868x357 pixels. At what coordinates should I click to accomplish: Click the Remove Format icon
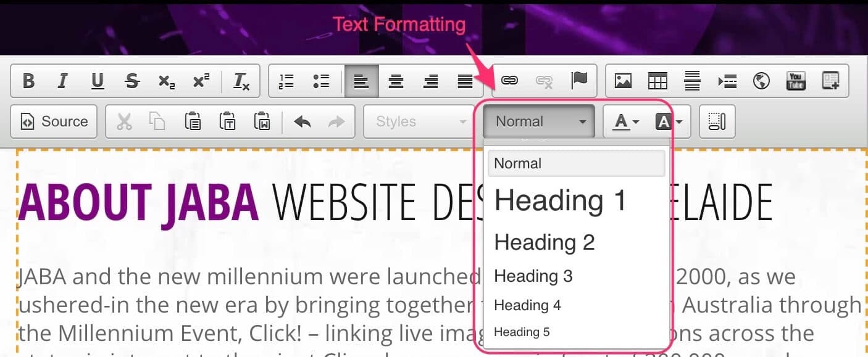pos(241,81)
